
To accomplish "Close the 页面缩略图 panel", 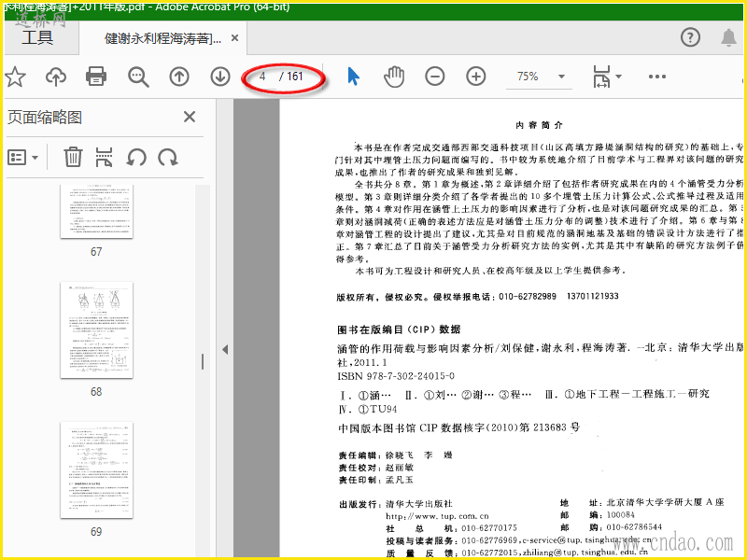I will tap(190, 117).
